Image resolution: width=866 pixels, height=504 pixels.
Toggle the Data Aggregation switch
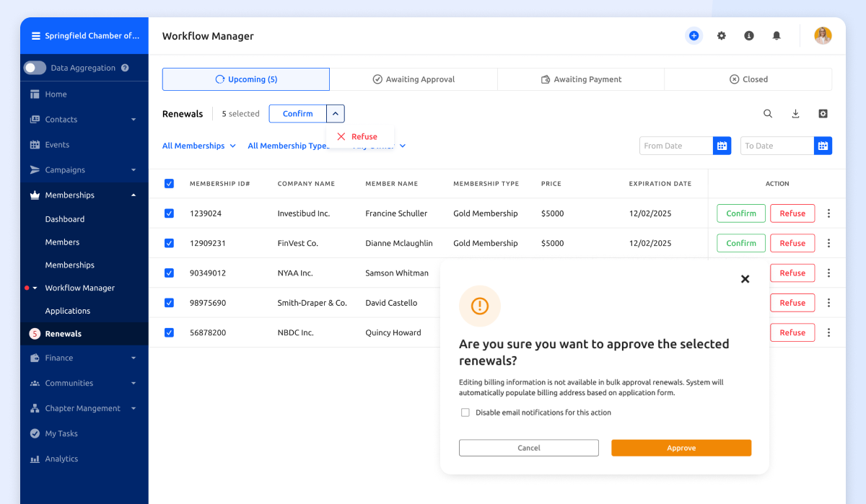35,68
